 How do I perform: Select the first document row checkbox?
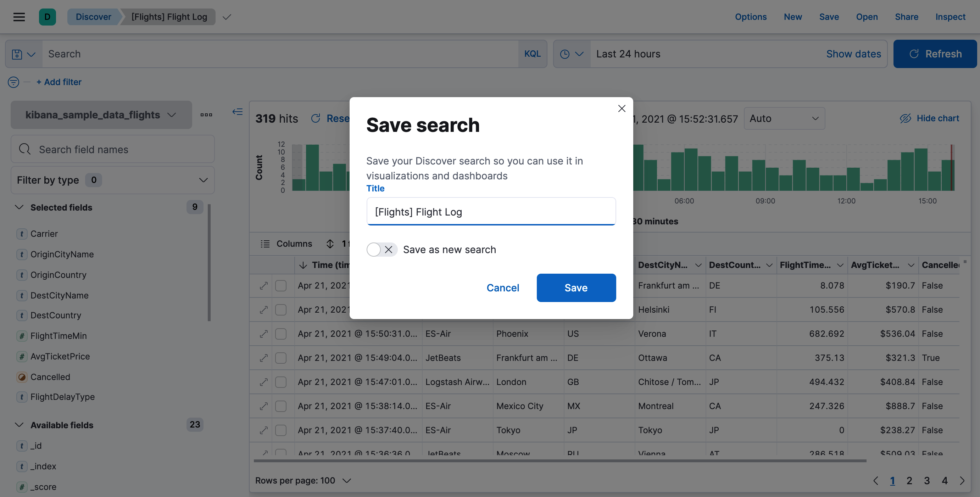coord(281,286)
